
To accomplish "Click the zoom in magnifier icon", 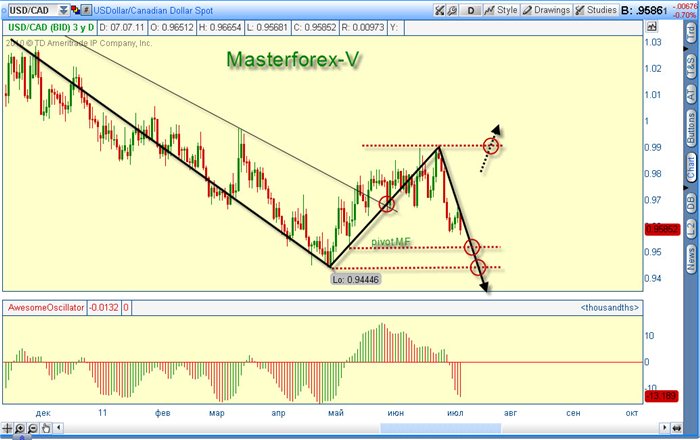I will (20, 428).
